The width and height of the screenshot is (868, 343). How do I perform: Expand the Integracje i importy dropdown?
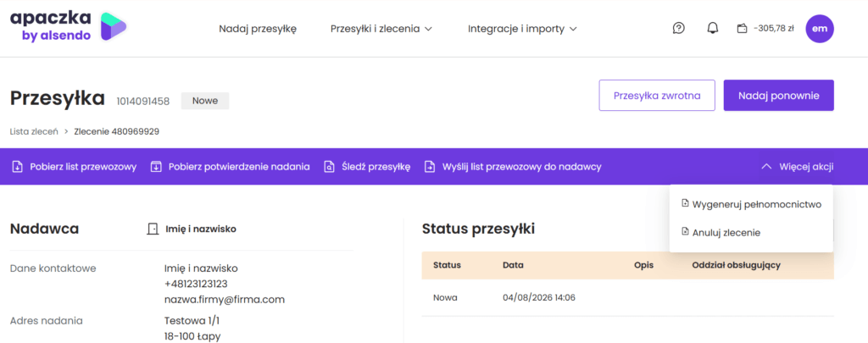[522, 29]
